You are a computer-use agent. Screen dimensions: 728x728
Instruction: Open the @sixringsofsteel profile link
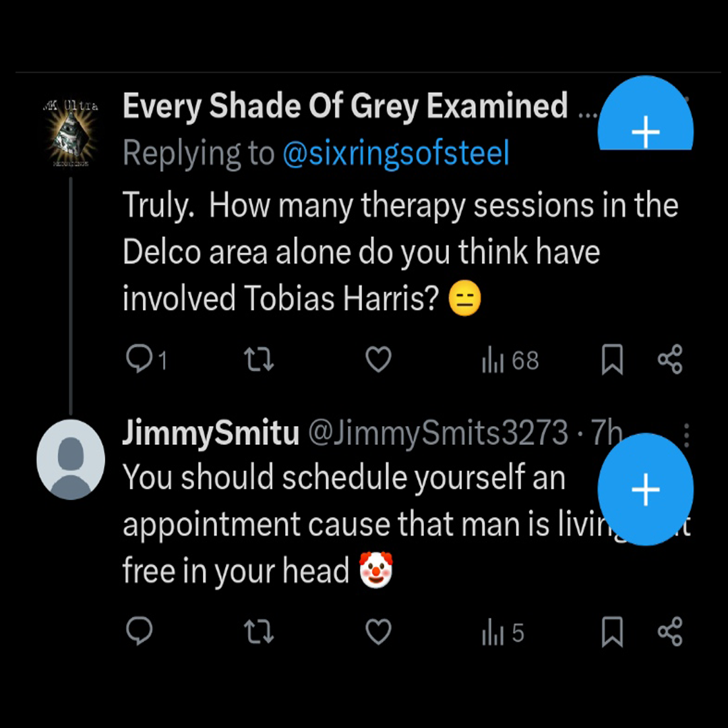pyautogui.click(x=396, y=154)
